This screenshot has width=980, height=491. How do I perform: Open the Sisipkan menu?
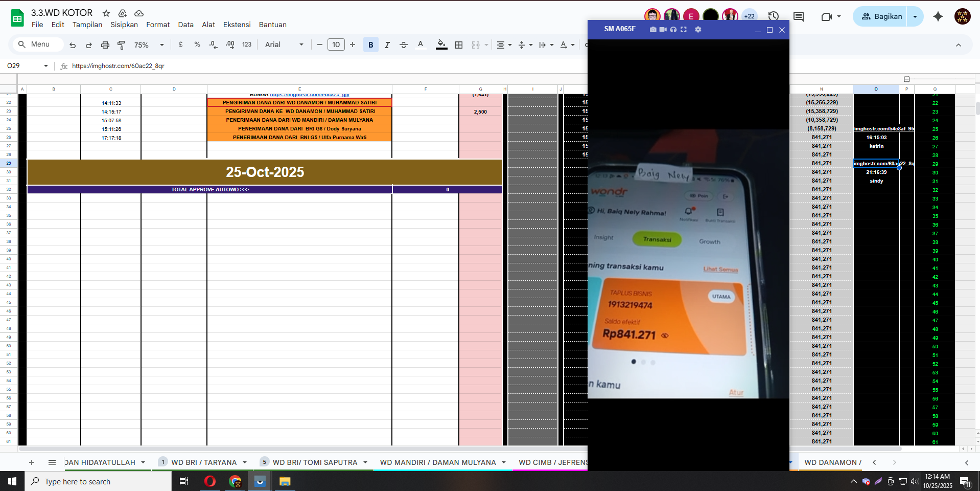(x=124, y=25)
